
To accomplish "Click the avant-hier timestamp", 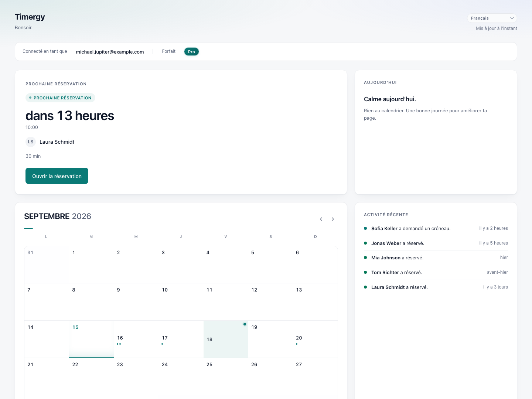I will click(497, 272).
